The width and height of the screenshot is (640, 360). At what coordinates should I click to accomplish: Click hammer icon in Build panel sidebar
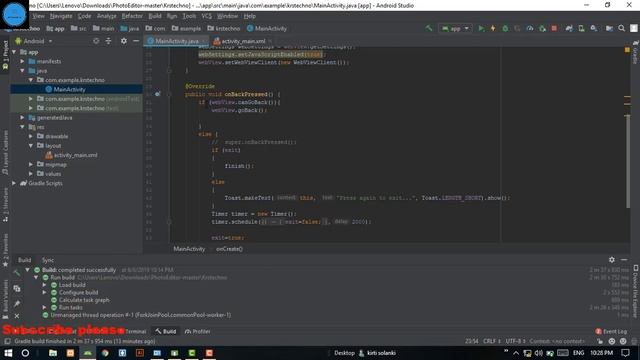pos(17,273)
